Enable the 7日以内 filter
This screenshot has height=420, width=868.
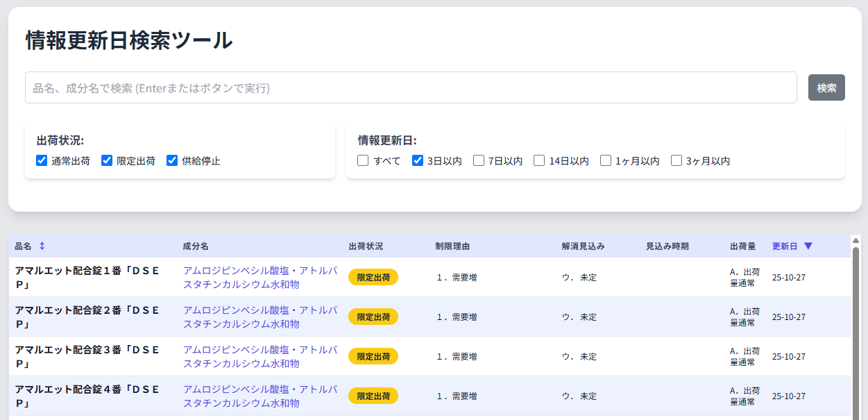point(478,160)
